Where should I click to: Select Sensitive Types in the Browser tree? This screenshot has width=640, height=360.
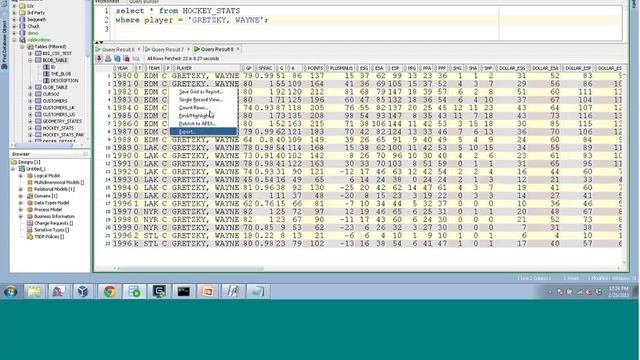pyautogui.click(x=51, y=230)
